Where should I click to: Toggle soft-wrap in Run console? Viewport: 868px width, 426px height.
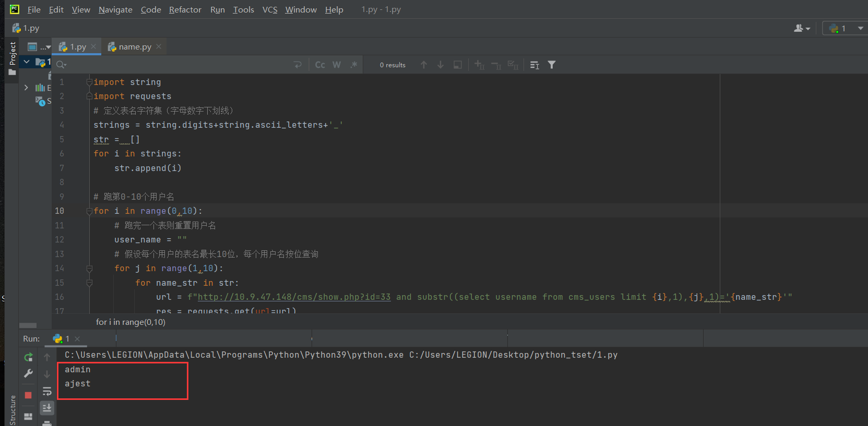(47, 391)
